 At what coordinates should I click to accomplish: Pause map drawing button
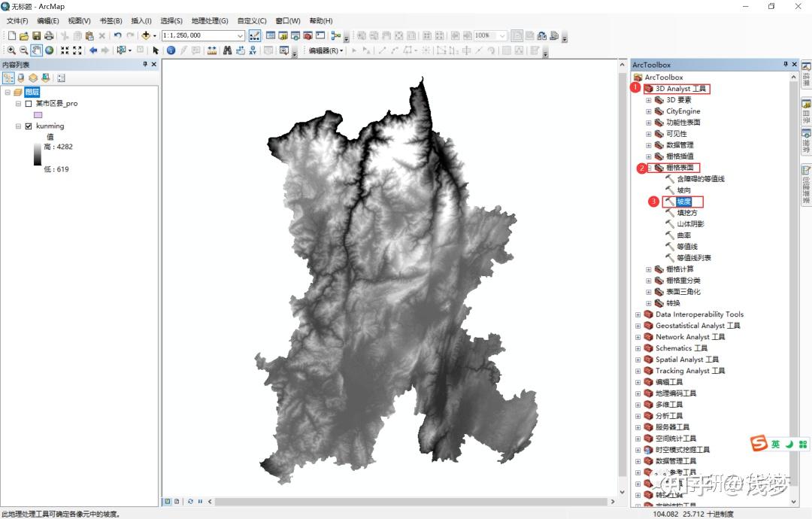coord(200,502)
